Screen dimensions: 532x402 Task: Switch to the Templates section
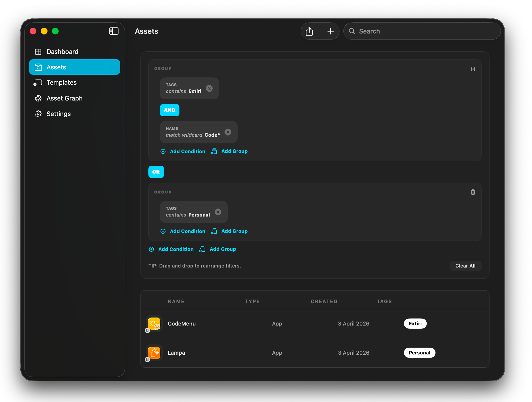pos(62,82)
